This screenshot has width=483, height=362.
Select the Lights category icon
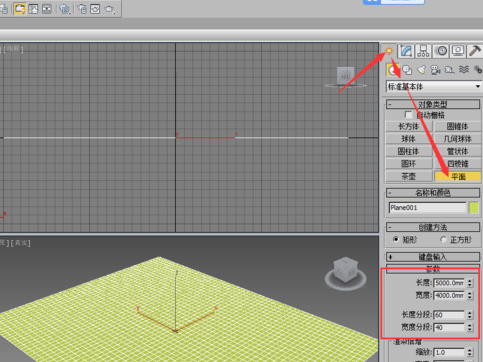coord(421,70)
